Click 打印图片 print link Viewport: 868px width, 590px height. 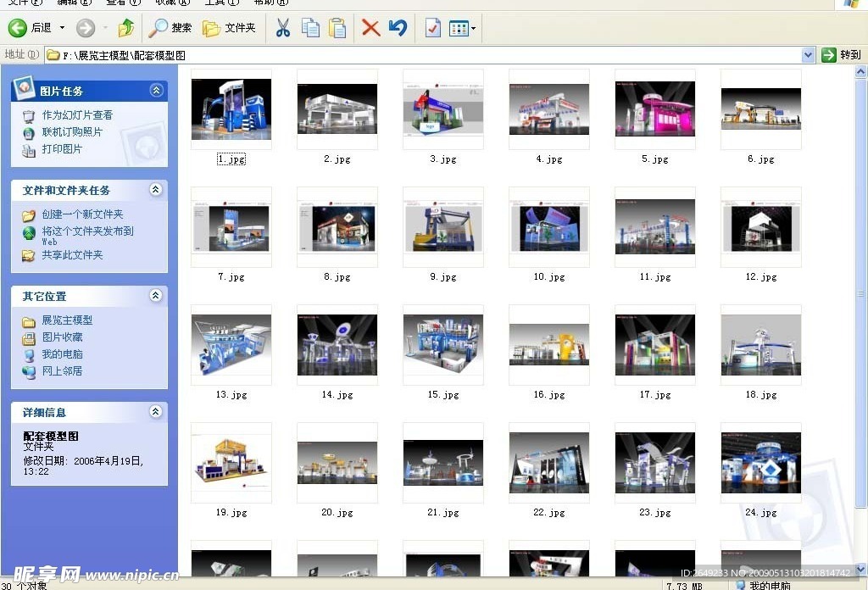(x=62, y=149)
